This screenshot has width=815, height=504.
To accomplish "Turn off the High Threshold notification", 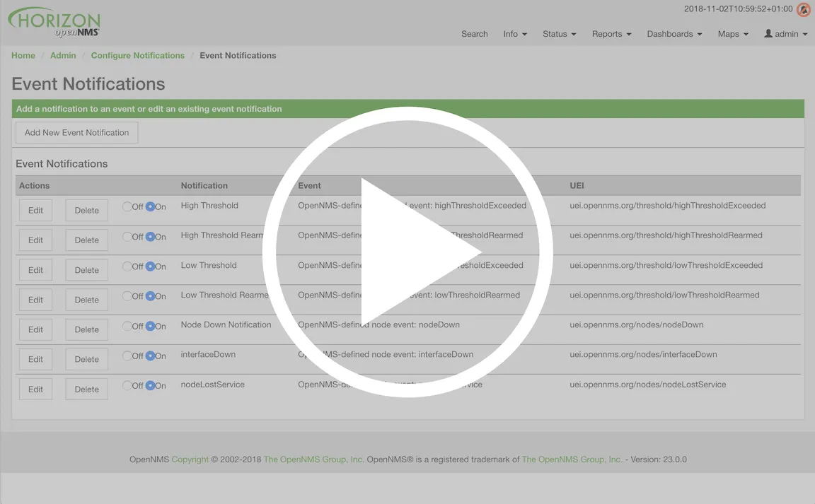I will 127,207.
